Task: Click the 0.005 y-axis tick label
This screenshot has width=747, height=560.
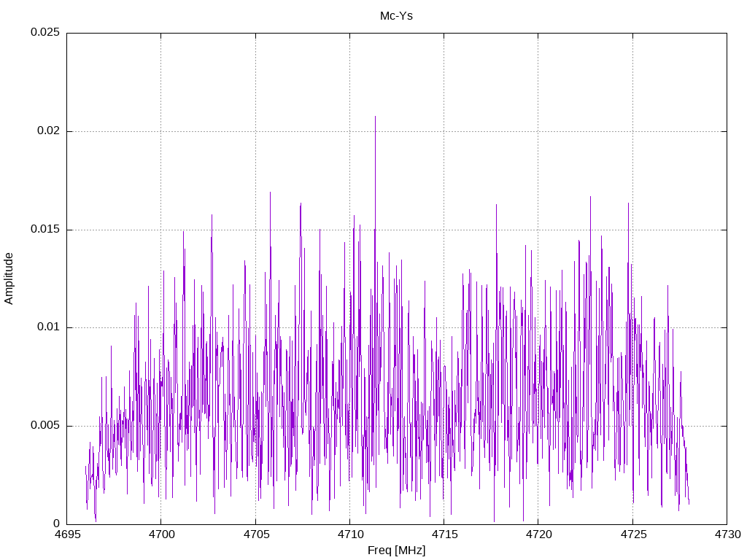Action: 45,426
